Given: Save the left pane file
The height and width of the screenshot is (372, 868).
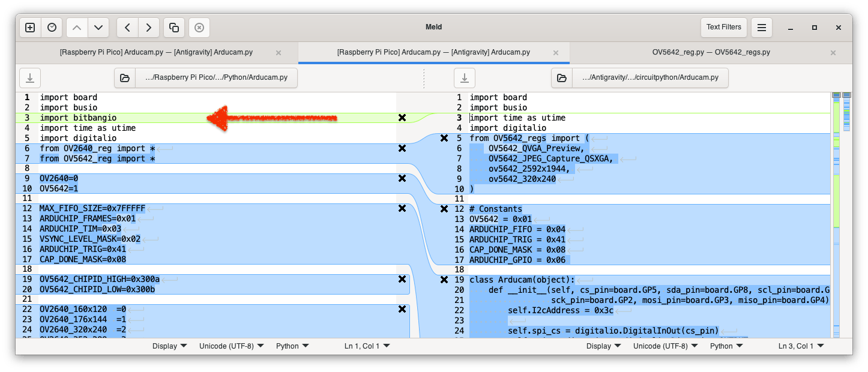Looking at the screenshot, I should (30, 78).
